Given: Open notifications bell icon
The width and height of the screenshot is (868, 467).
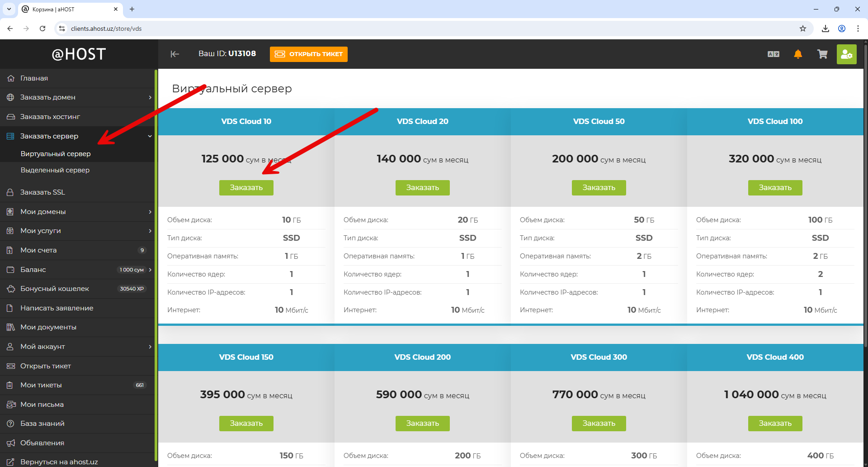Looking at the screenshot, I should [798, 54].
